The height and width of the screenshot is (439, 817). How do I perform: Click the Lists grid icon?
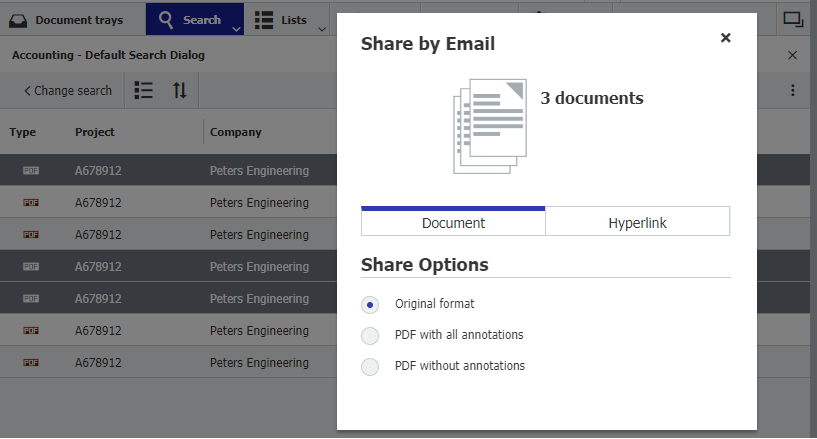tap(264, 20)
